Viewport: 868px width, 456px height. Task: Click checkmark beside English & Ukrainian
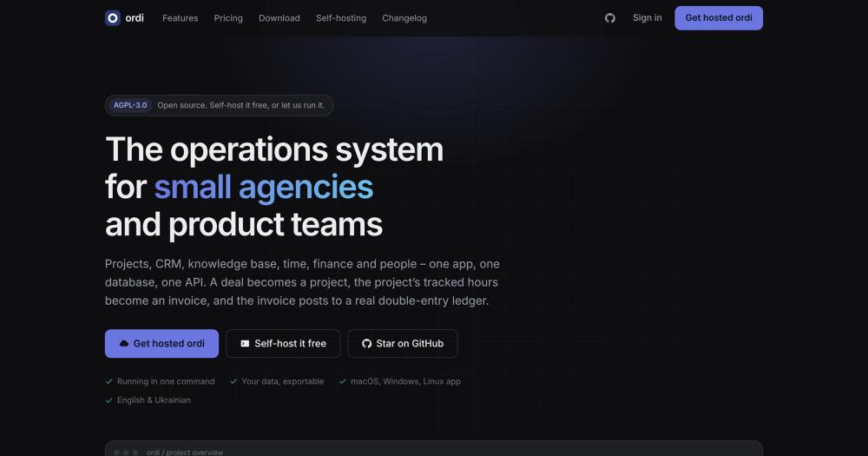click(109, 400)
